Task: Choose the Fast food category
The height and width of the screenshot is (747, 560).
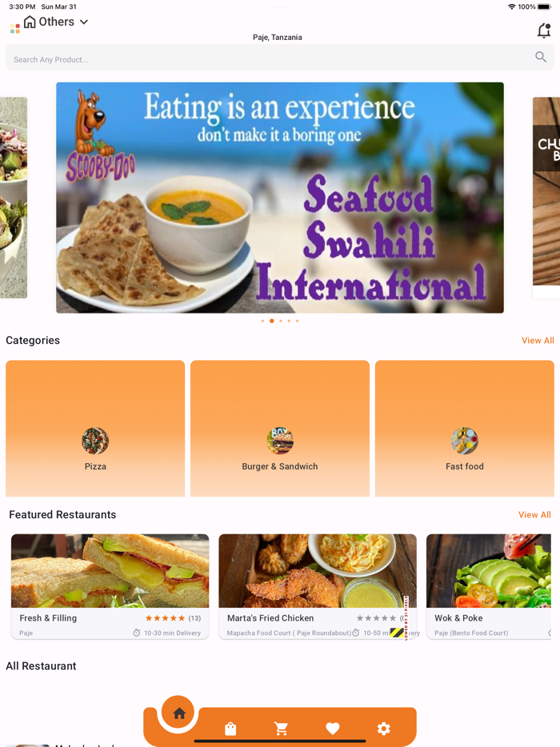Action: tap(465, 429)
